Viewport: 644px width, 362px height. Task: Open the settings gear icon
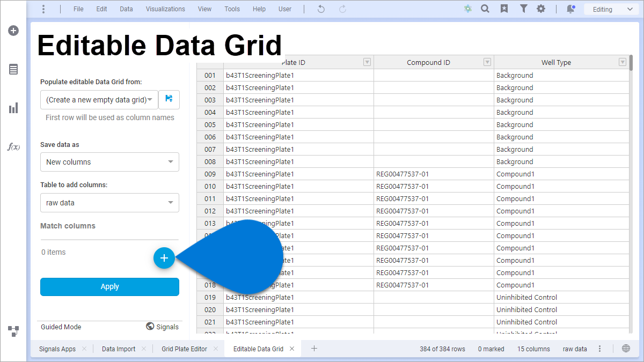(541, 9)
